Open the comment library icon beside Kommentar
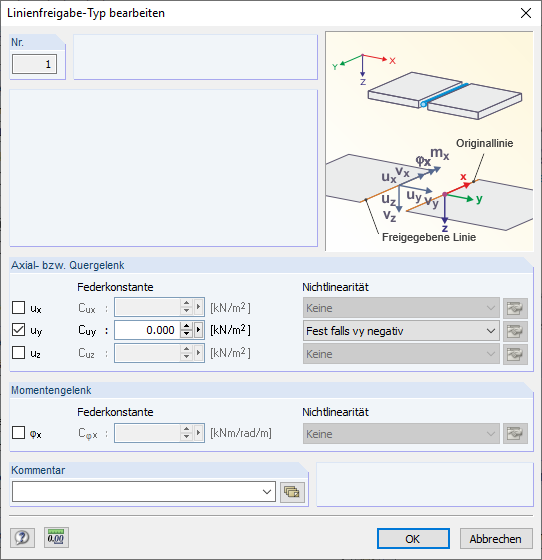This screenshot has height=560, width=542. point(292,492)
